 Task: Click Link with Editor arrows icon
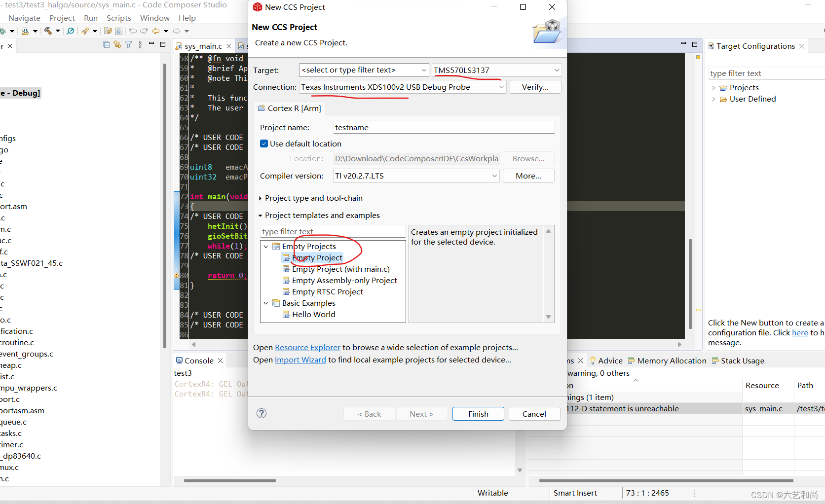tap(117, 45)
